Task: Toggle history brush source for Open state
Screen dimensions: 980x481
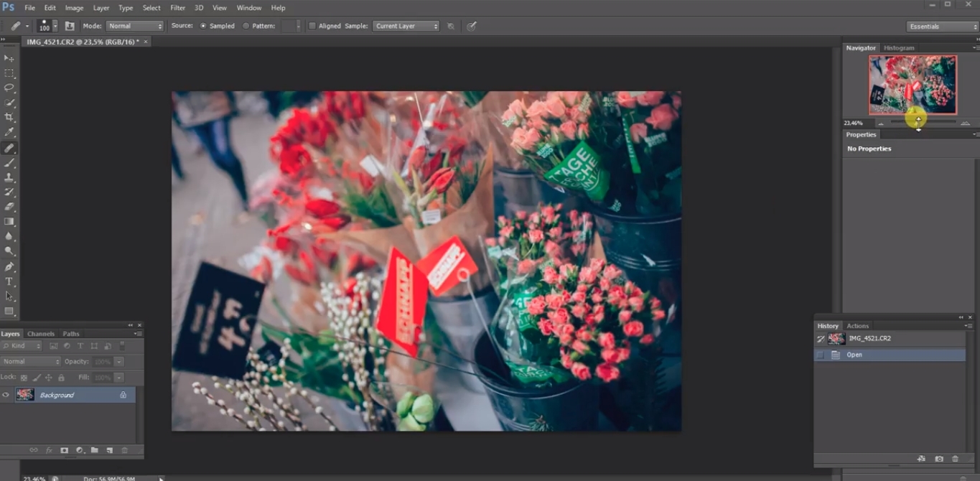Action: 820,355
